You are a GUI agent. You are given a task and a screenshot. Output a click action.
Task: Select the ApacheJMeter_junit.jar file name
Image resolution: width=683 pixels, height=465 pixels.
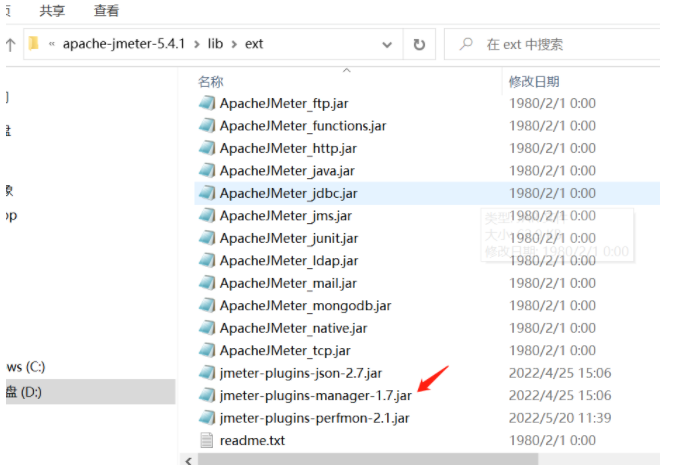(289, 239)
